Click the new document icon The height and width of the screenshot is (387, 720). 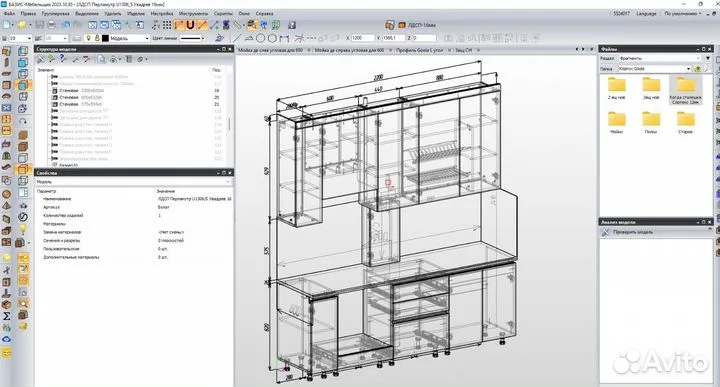[7, 25]
